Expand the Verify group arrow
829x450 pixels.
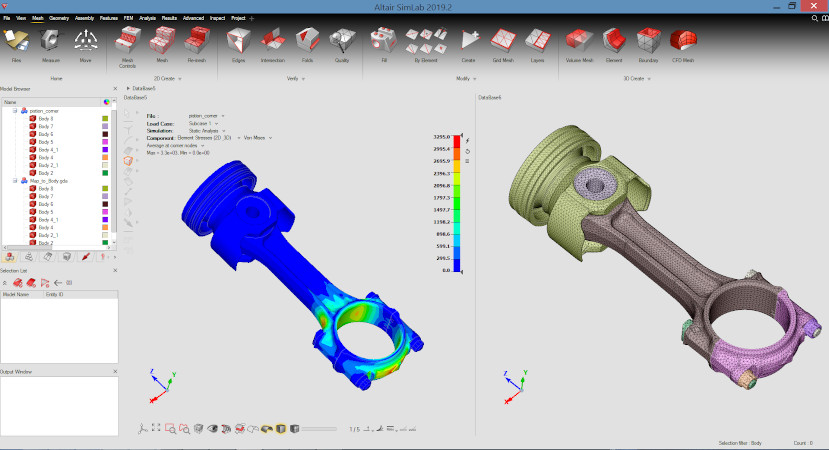[x=303, y=79]
